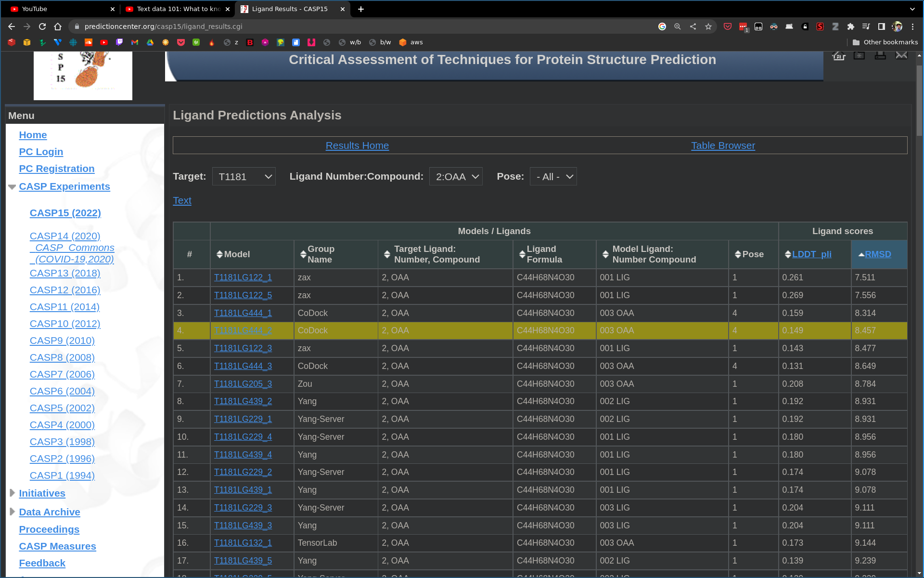Open the CASP15 (2022) menu link

point(65,213)
